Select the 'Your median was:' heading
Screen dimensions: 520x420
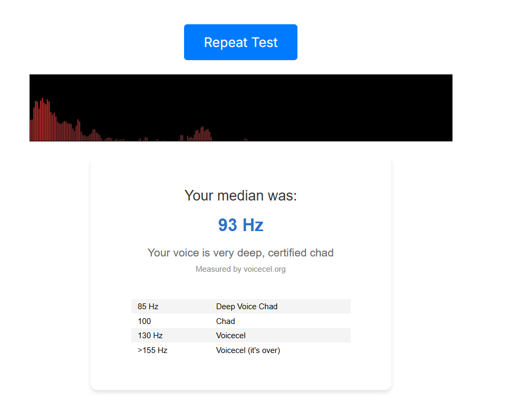pos(240,195)
